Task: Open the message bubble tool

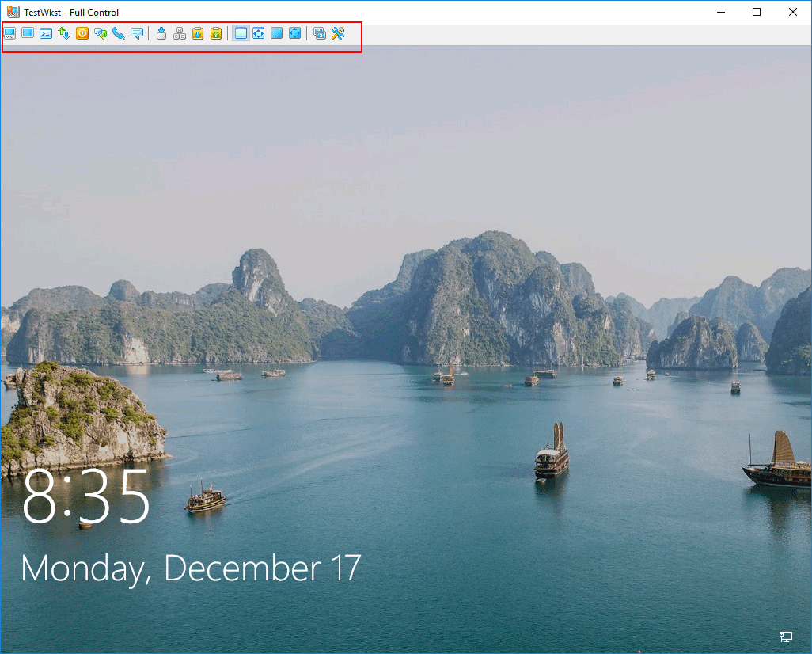Action: click(x=137, y=33)
